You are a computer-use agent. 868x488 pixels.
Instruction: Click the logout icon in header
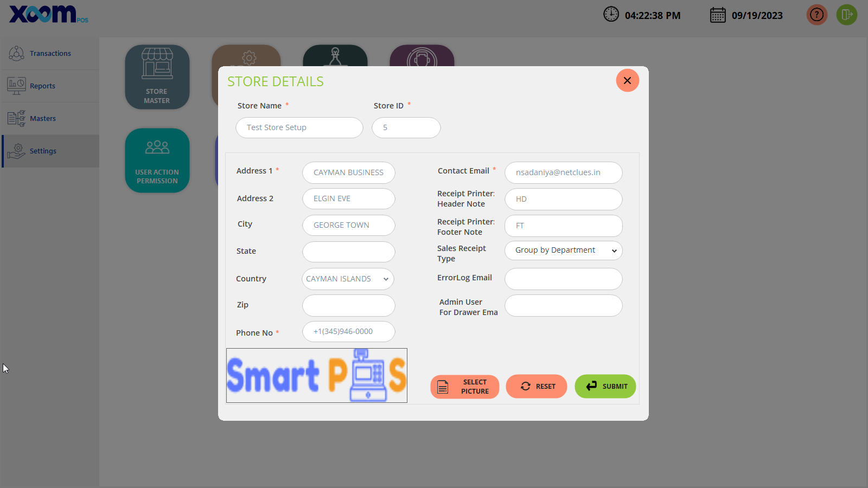(x=846, y=15)
